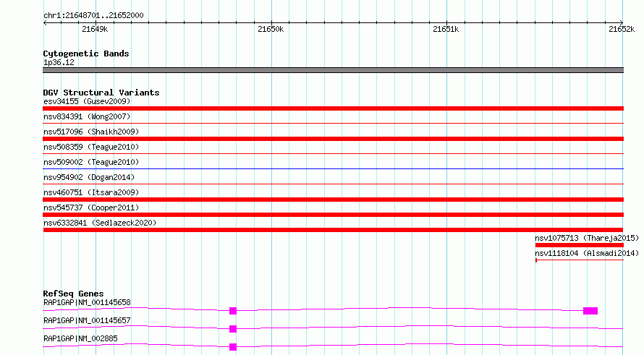Open the nsv508359 (Teague2010) variant
This screenshot has width=644, height=355.
(91, 147)
